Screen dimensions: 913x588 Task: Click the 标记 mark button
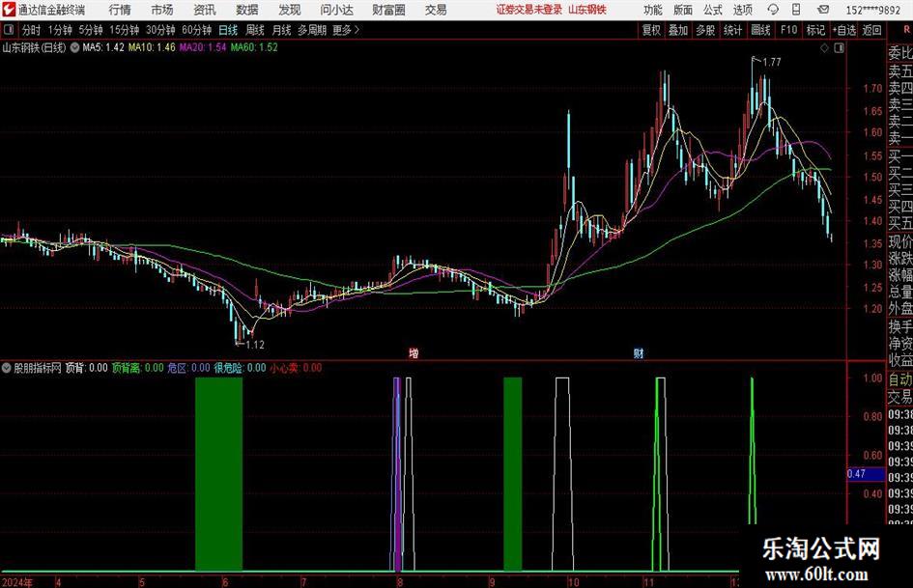point(815,30)
